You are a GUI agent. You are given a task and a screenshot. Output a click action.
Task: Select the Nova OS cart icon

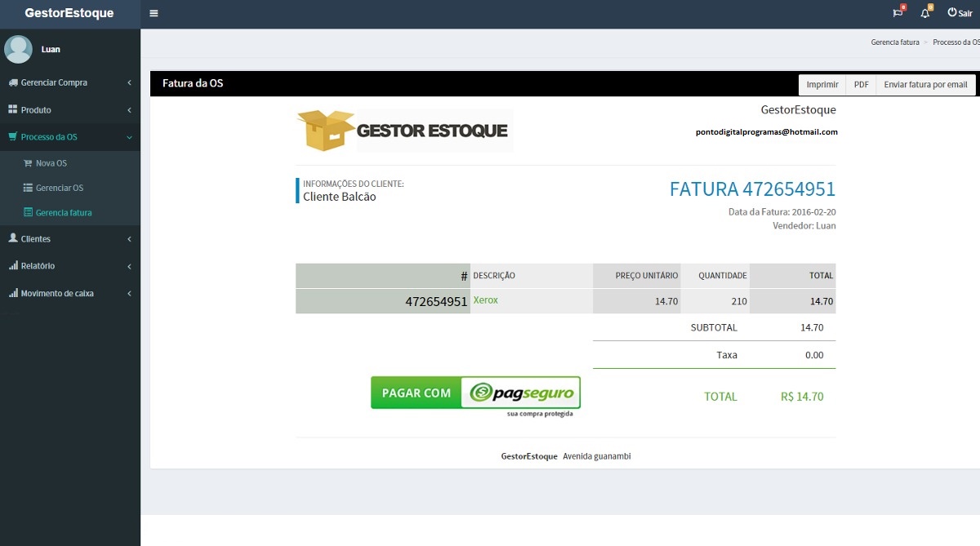(29, 162)
